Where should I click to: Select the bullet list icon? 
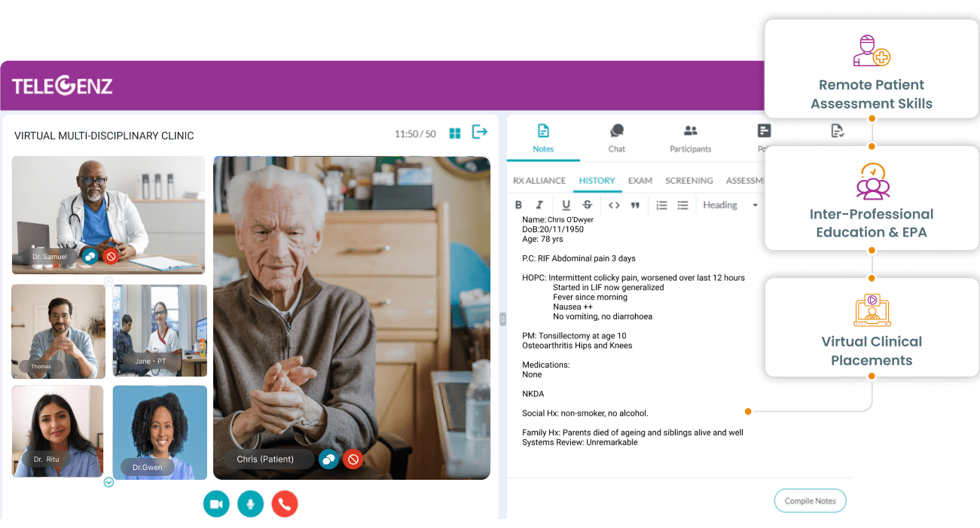point(683,204)
